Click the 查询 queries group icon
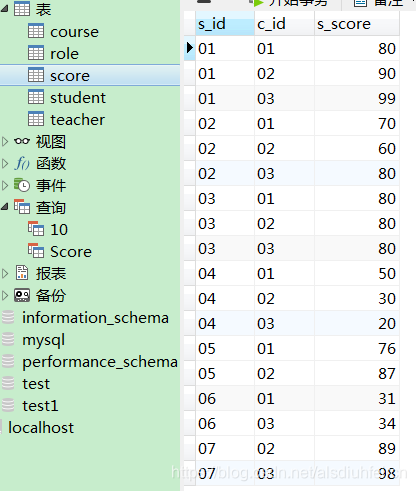The height and width of the screenshot is (491, 416). click(22, 207)
